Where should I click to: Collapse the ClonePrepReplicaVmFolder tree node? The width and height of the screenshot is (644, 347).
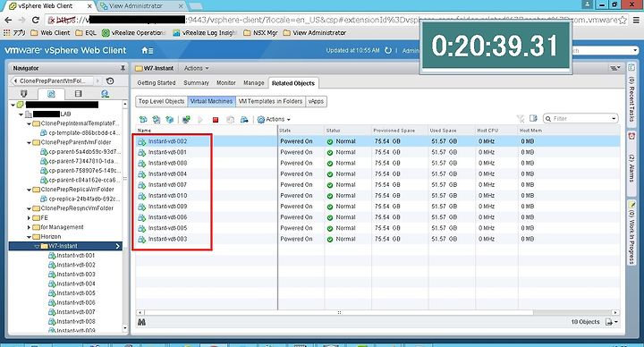(29, 190)
